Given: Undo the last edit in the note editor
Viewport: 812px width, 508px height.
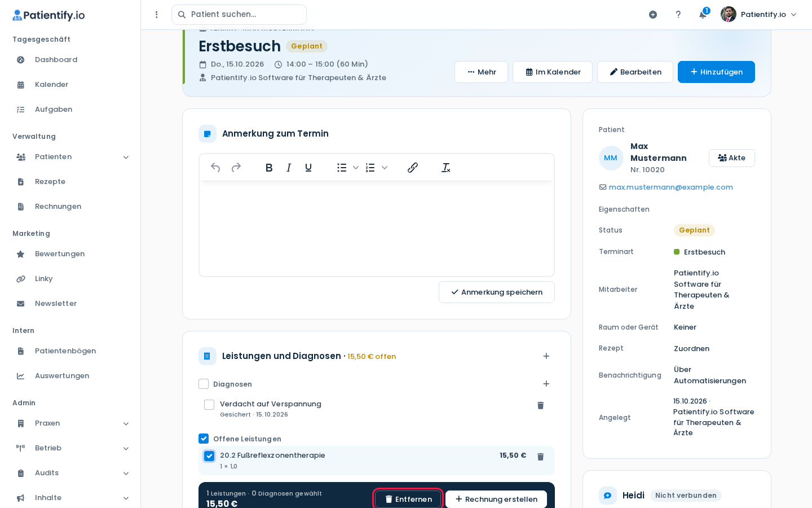Looking at the screenshot, I should 215,168.
